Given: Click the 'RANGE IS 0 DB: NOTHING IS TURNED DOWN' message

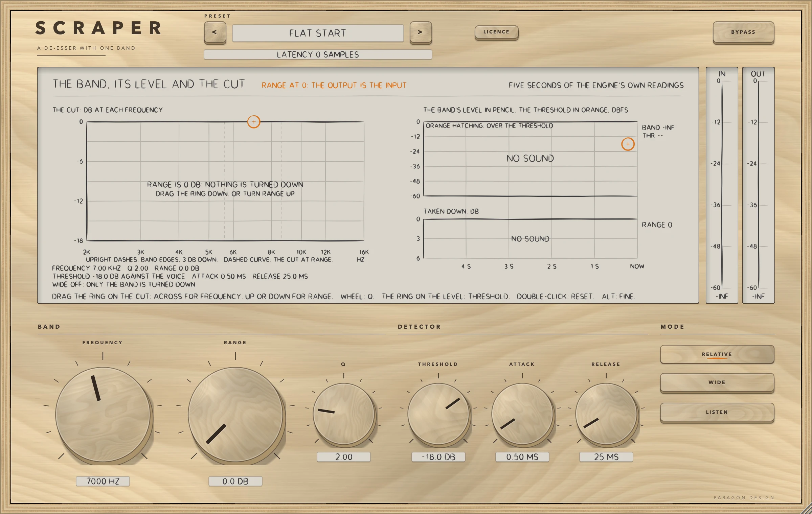Looking at the screenshot, I should [x=225, y=185].
